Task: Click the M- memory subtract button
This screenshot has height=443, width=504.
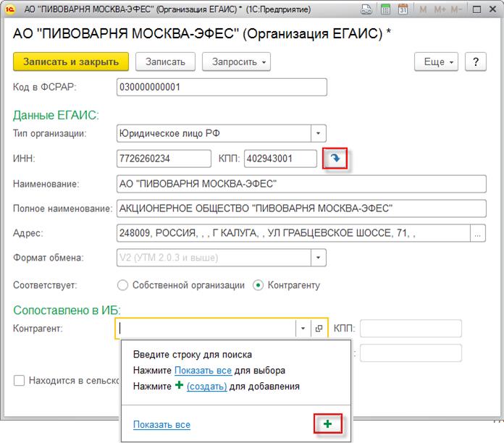Action: tap(456, 9)
